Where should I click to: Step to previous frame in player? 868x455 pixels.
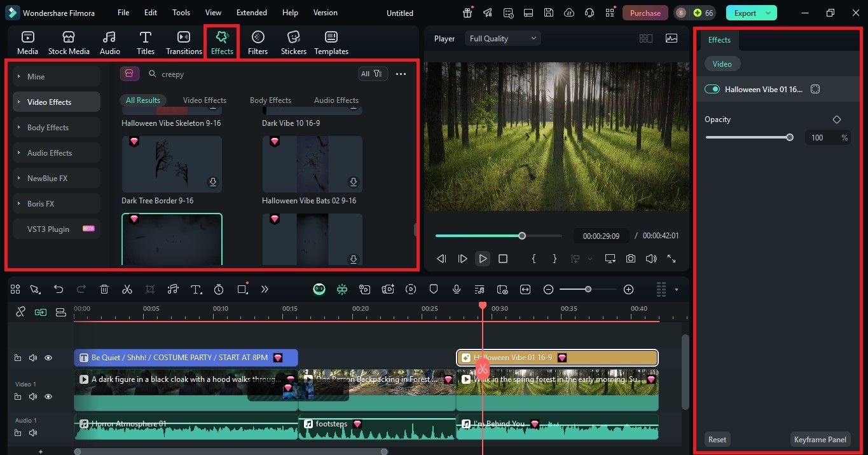coord(441,259)
